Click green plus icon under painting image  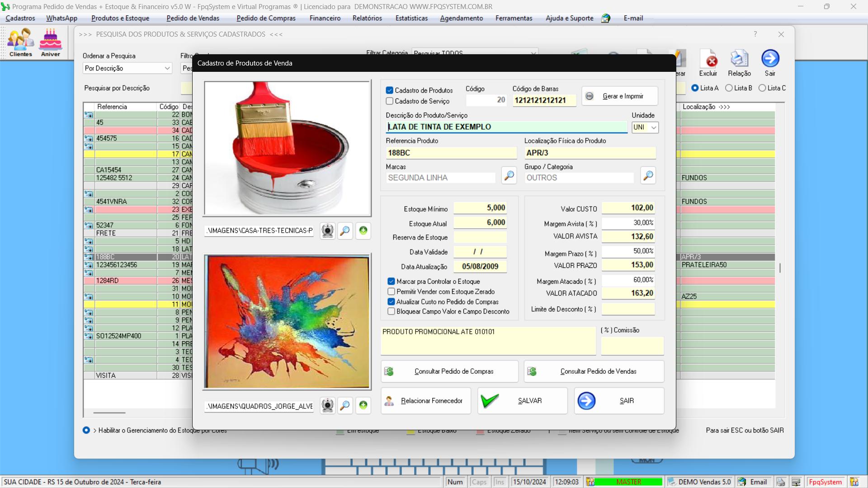coord(363,405)
